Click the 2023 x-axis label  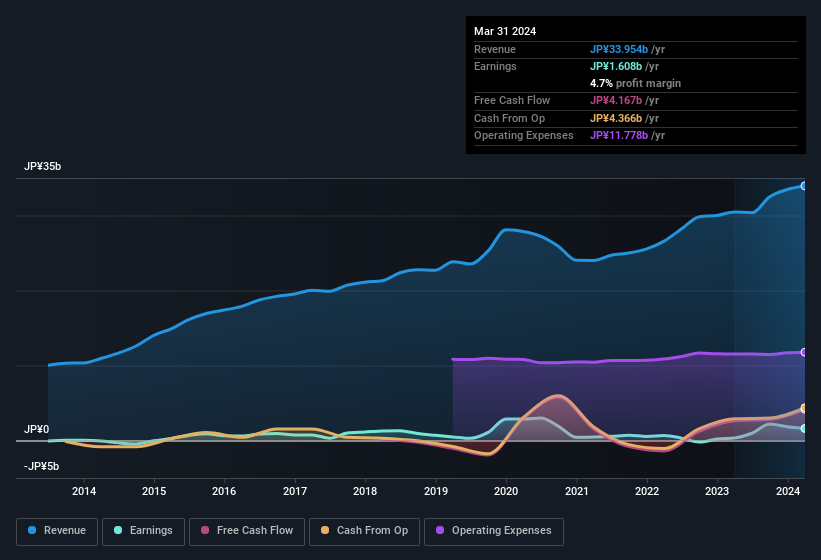[717, 491]
